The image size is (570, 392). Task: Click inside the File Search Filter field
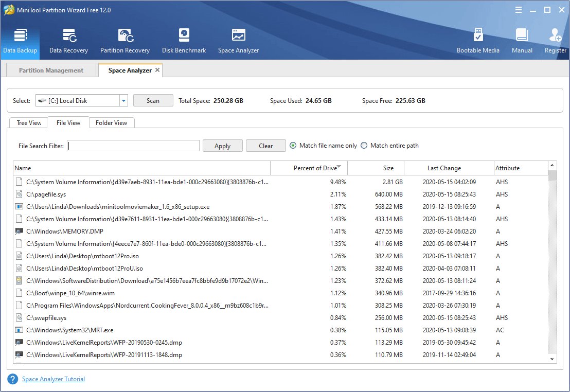(x=133, y=146)
